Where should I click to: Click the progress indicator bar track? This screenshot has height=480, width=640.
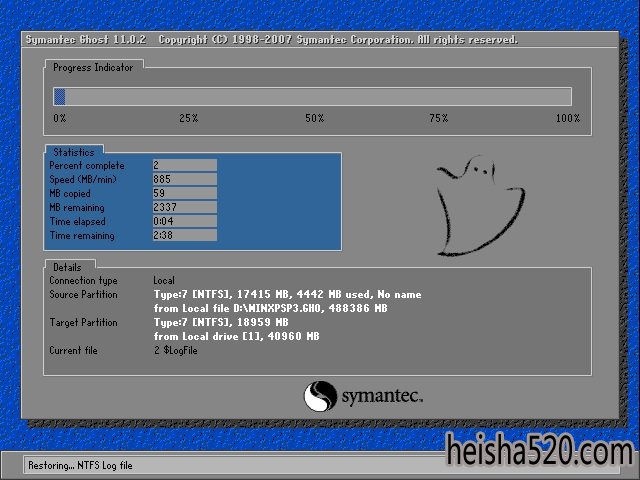pyautogui.click(x=312, y=97)
